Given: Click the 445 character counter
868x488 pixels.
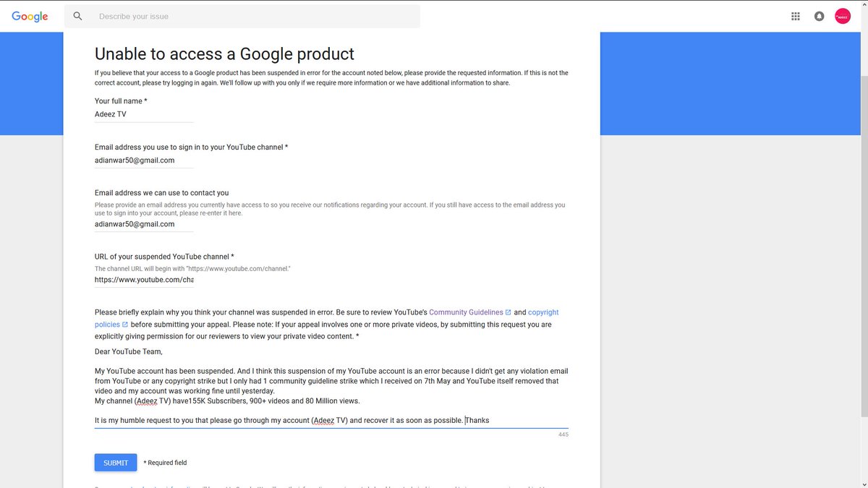Looking at the screenshot, I should pyautogui.click(x=563, y=435).
